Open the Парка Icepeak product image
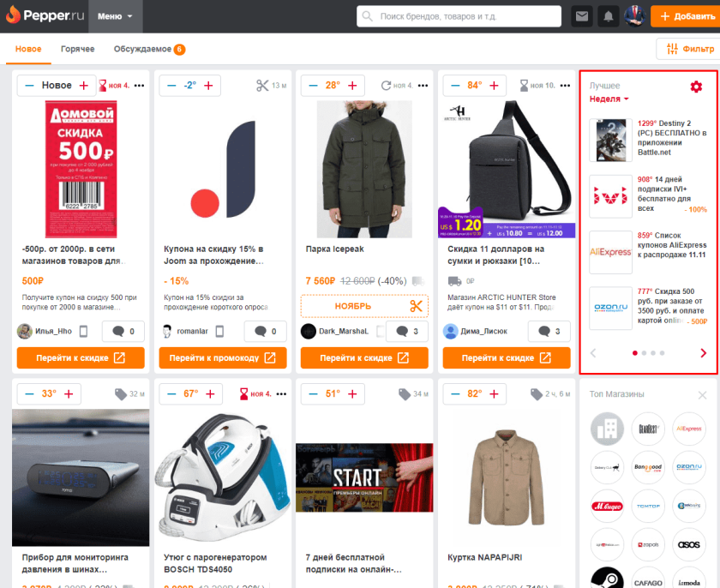720x588 pixels. click(364, 170)
